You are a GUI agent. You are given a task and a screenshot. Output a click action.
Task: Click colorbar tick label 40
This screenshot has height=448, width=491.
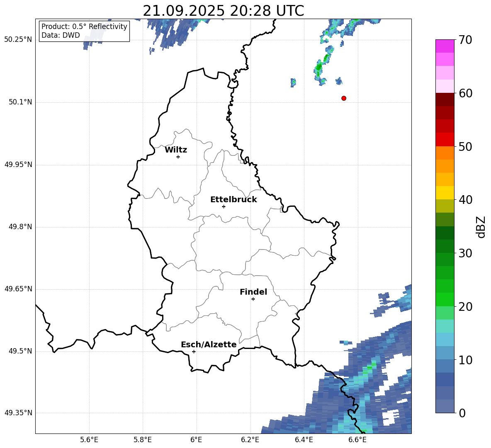tap(465, 200)
